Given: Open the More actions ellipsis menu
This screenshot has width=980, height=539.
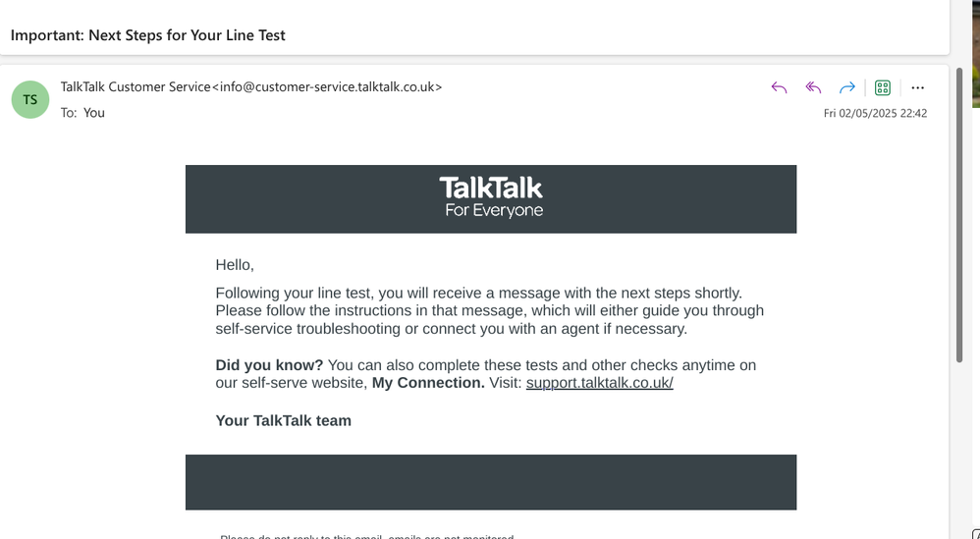Looking at the screenshot, I should (x=918, y=87).
